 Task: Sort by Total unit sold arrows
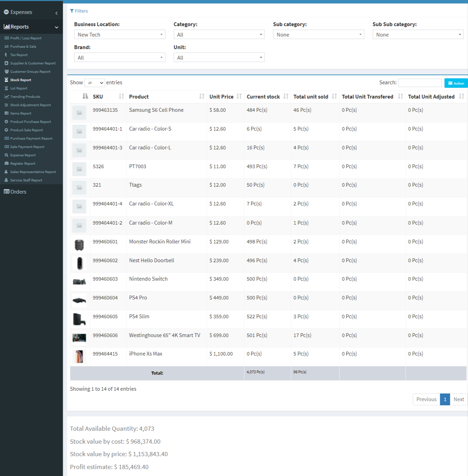[334, 96]
